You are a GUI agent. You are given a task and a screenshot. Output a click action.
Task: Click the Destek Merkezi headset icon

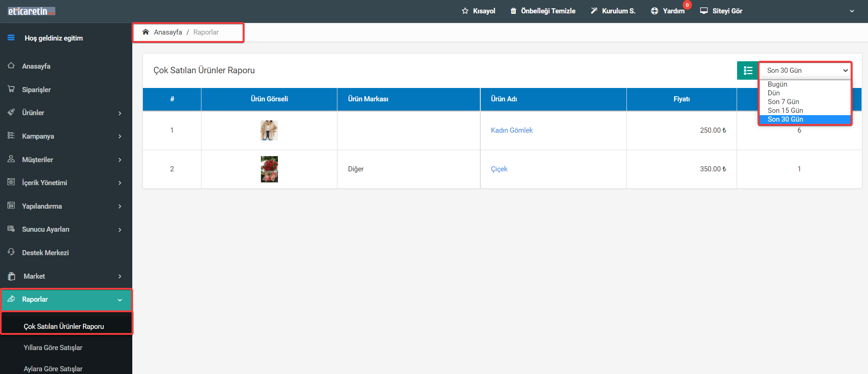(11, 252)
